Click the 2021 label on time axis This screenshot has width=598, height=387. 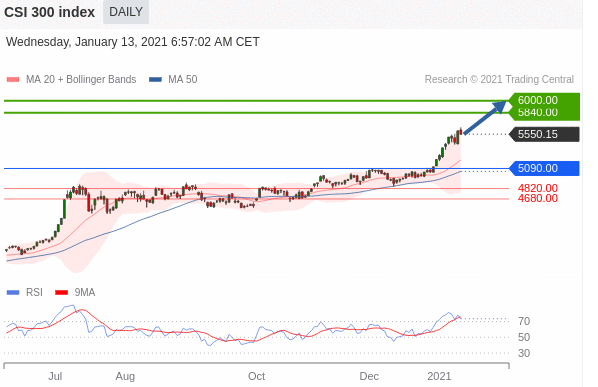coord(439,376)
